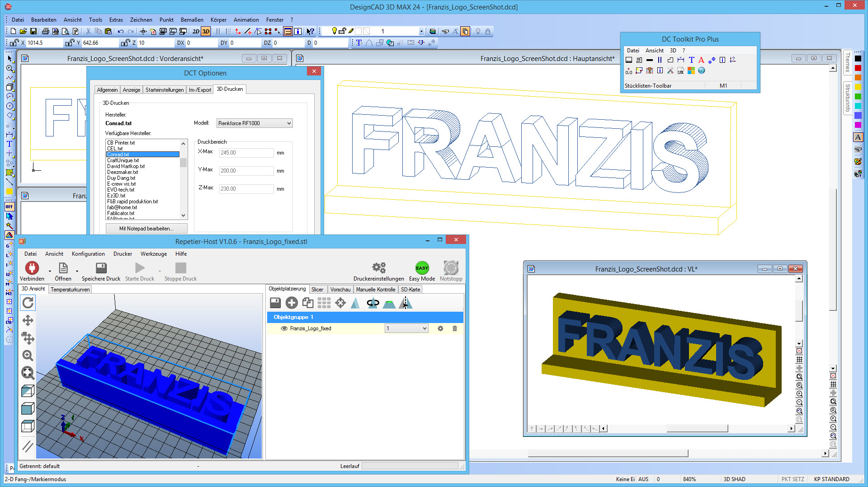
Task: Click the save disk icon in DesignCAD toolbar
Action: click(33, 32)
